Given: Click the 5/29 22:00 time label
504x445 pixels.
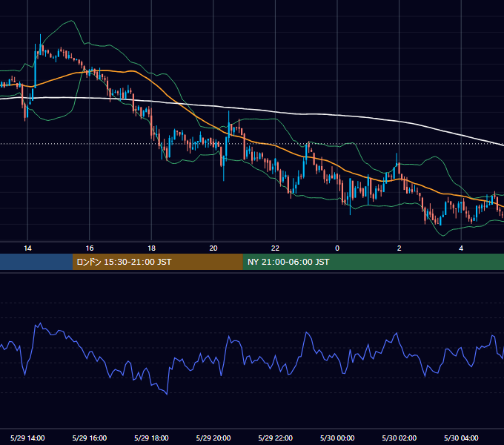Looking at the screenshot, I should [276, 438].
